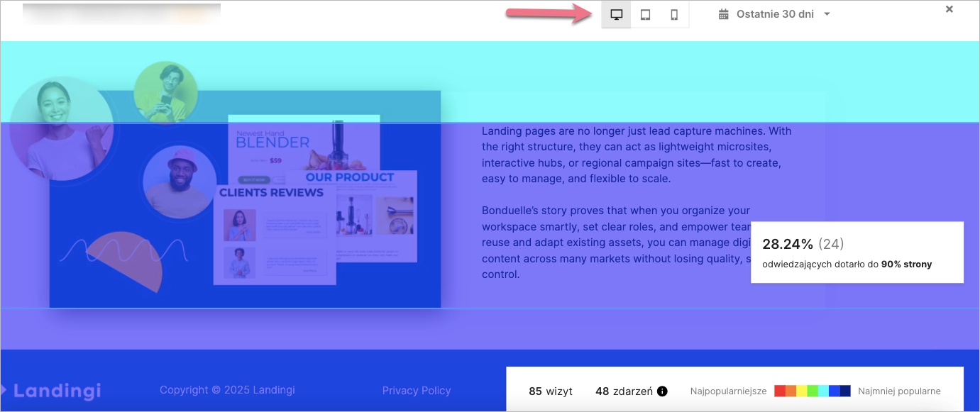
Task: Click the 28.24% scroll depth tooltip
Action: [x=857, y=252]
